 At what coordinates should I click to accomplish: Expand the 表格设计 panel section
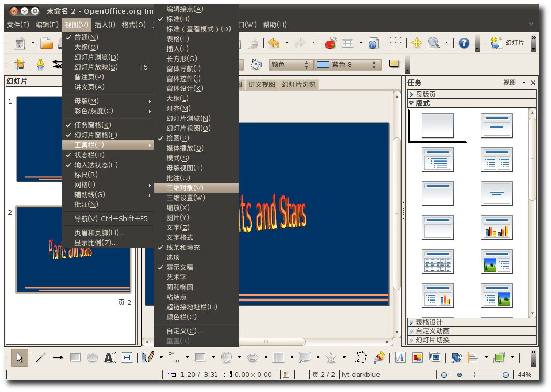[429, 322]
